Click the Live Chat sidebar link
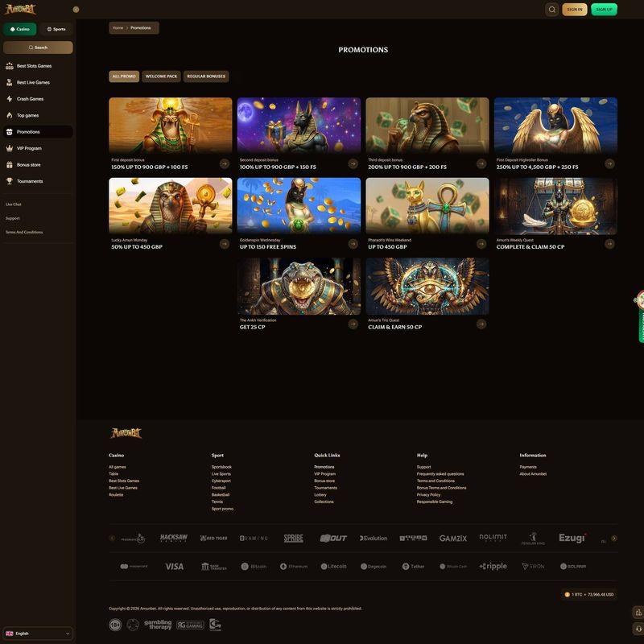This screenshot has width=644, height=644. tap(14, 204)
